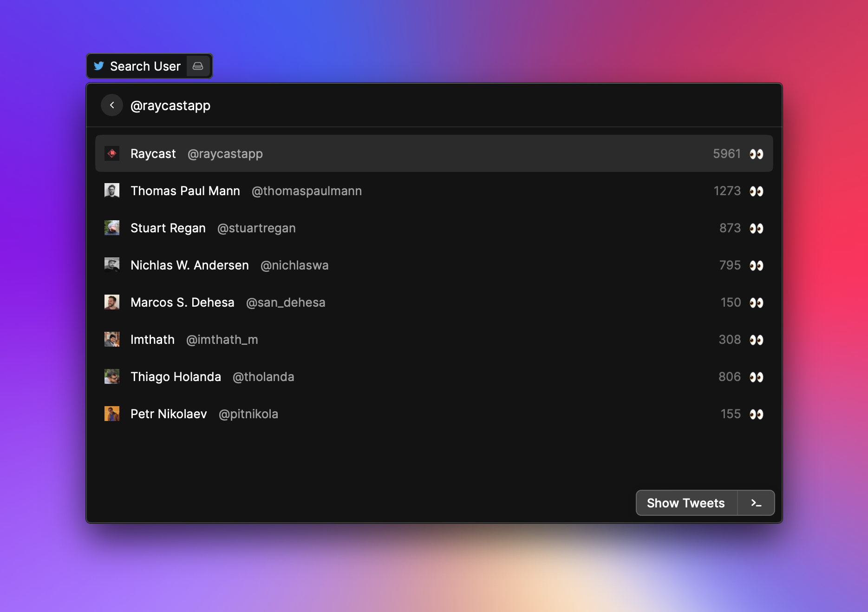This screenshot has width=868, height=612.
Task: Click Thiago Holanda's avatar
Action: tap(112, 376)
